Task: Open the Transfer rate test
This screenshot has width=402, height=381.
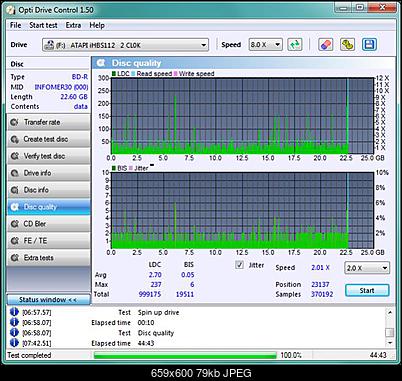Action: [49, 122]
